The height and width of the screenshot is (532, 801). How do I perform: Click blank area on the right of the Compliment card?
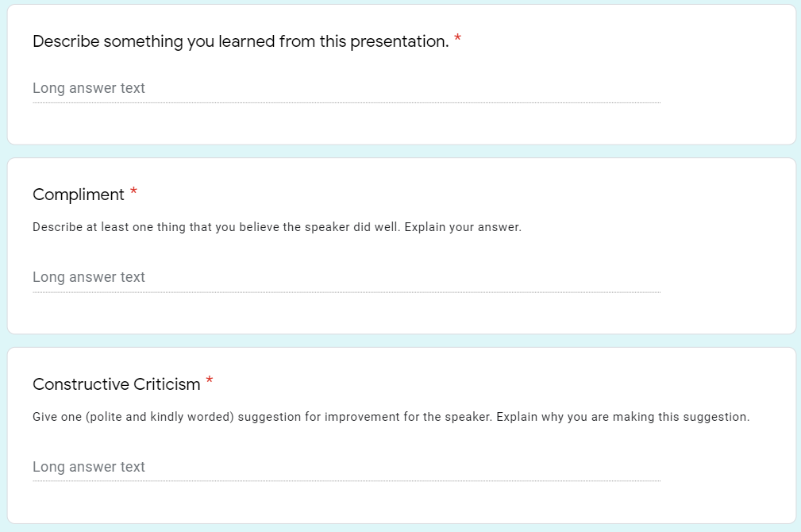(726, 276)
